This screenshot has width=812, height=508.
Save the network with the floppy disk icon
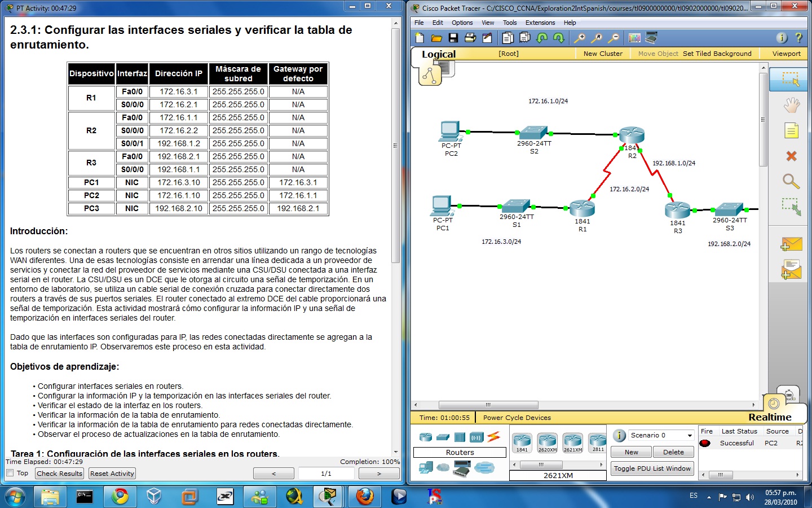(x=453, y=38)
